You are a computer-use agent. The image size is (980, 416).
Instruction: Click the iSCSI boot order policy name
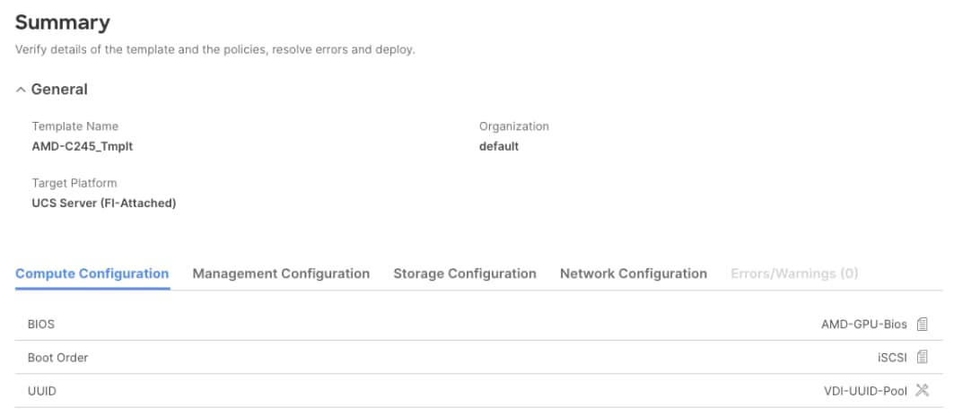[x=892, y=358]
